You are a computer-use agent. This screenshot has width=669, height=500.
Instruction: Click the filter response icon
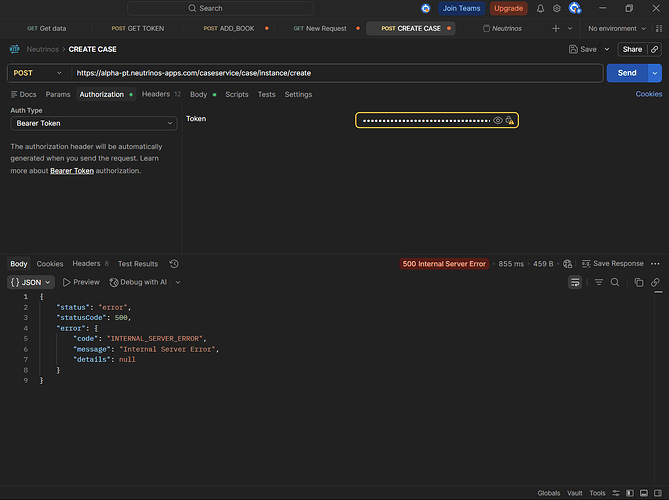point(599,282)
